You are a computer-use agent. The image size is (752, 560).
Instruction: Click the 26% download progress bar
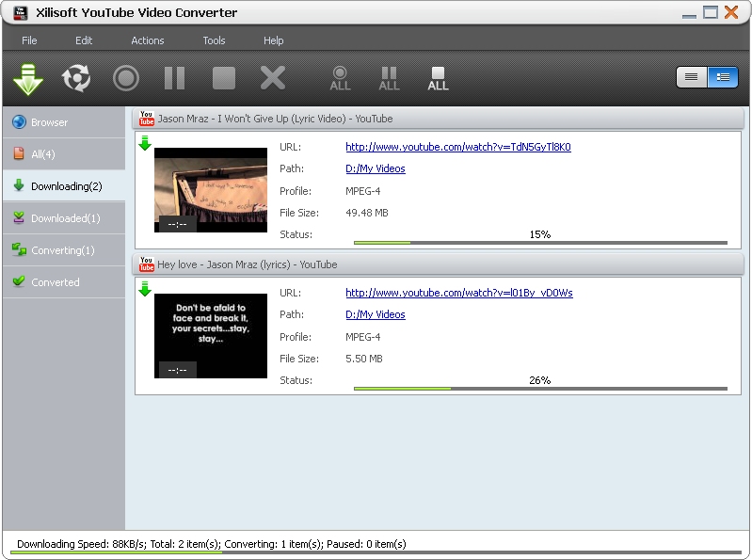click(540, 389)
